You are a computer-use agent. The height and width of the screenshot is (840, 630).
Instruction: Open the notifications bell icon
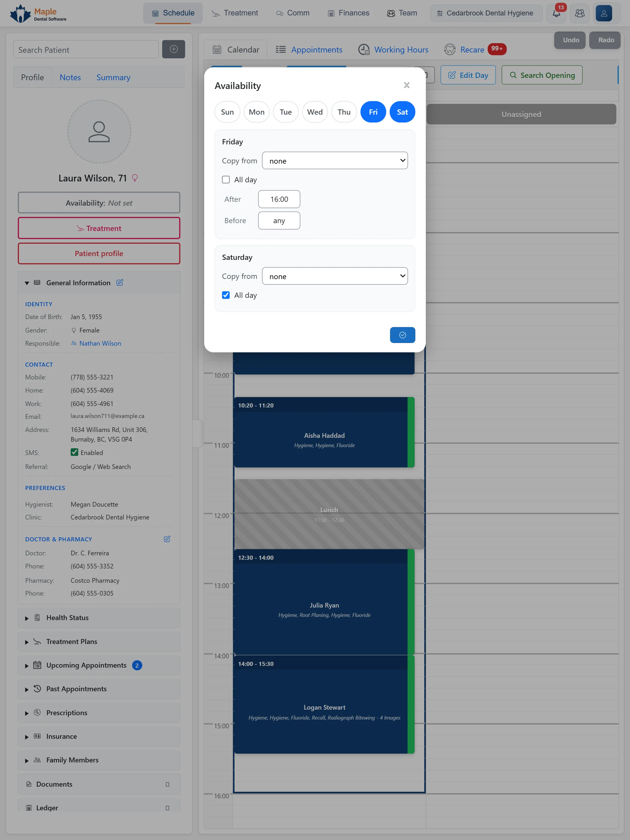556,13
